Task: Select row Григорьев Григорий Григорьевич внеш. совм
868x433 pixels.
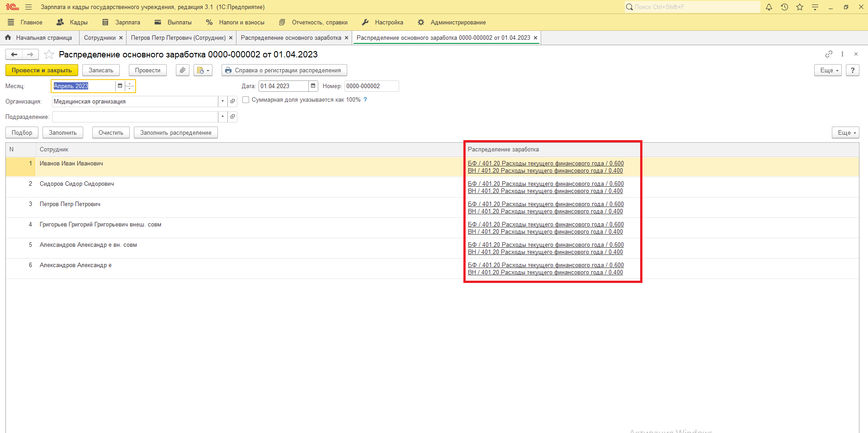Action: pos(432,228)
